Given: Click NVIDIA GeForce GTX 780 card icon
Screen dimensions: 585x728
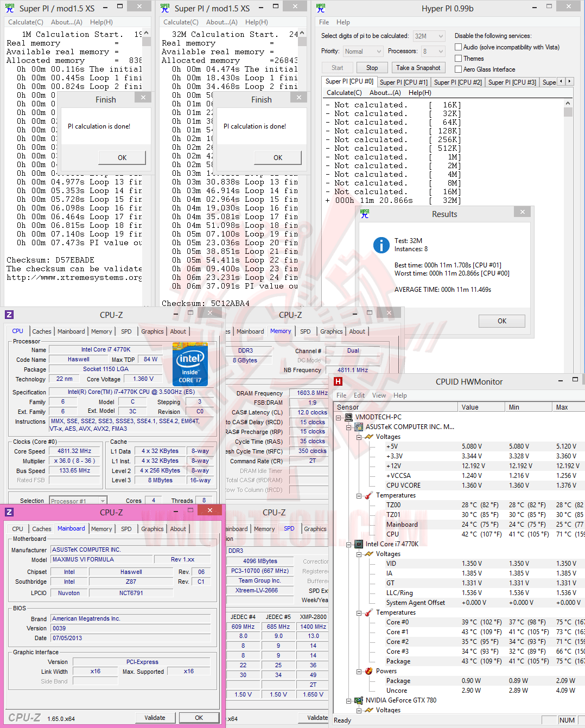Looking at the screenshot, I should tap(359, 700).
